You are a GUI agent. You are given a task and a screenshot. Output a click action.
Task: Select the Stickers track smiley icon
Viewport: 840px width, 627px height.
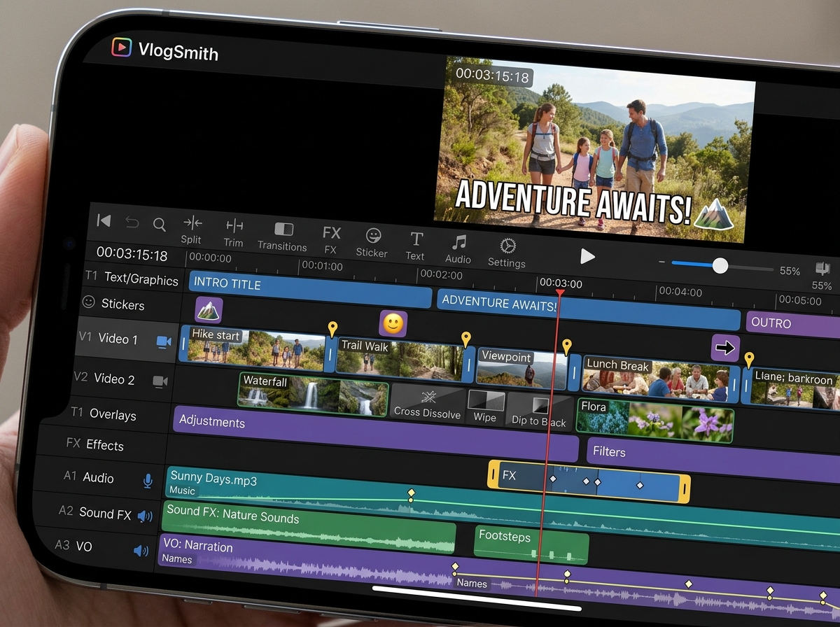pos(89,302)
